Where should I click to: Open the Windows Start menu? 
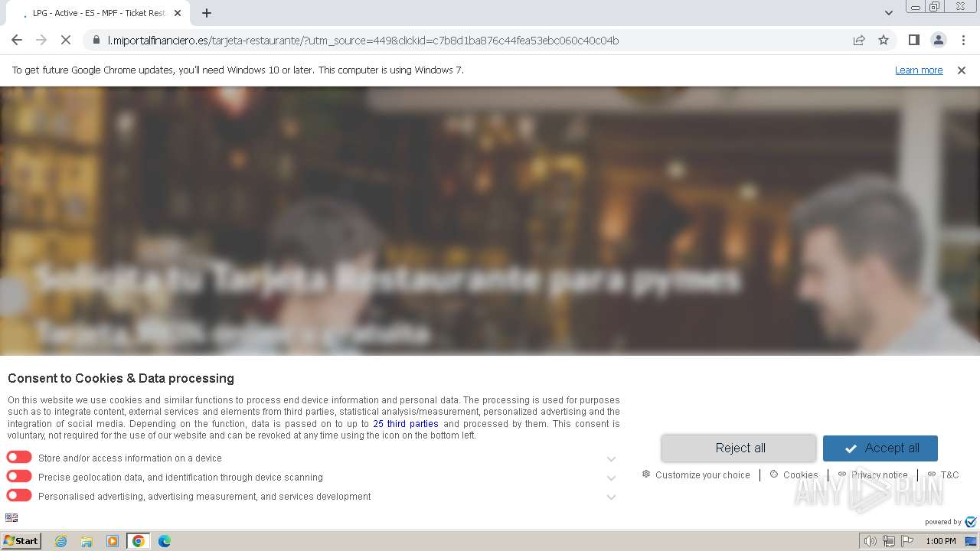point(21,541)
